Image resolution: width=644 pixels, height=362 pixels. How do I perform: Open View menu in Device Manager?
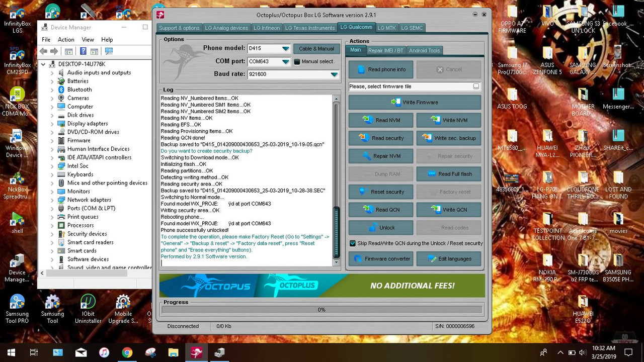(88, 40)
